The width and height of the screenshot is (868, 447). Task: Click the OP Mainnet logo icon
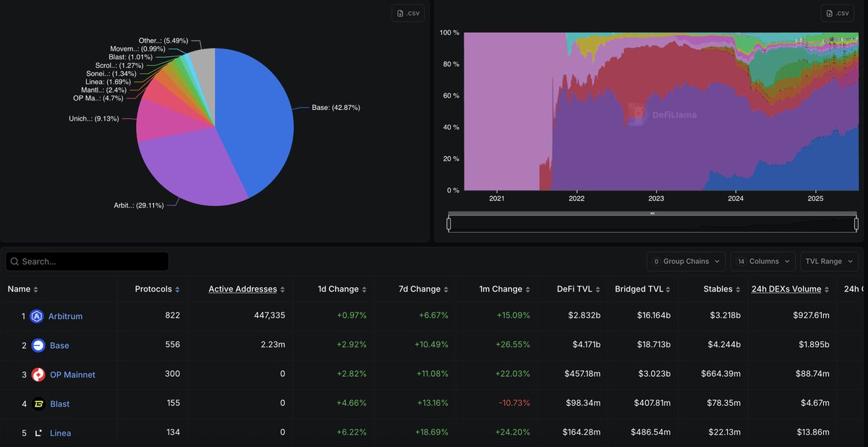(x=38, y=374)
